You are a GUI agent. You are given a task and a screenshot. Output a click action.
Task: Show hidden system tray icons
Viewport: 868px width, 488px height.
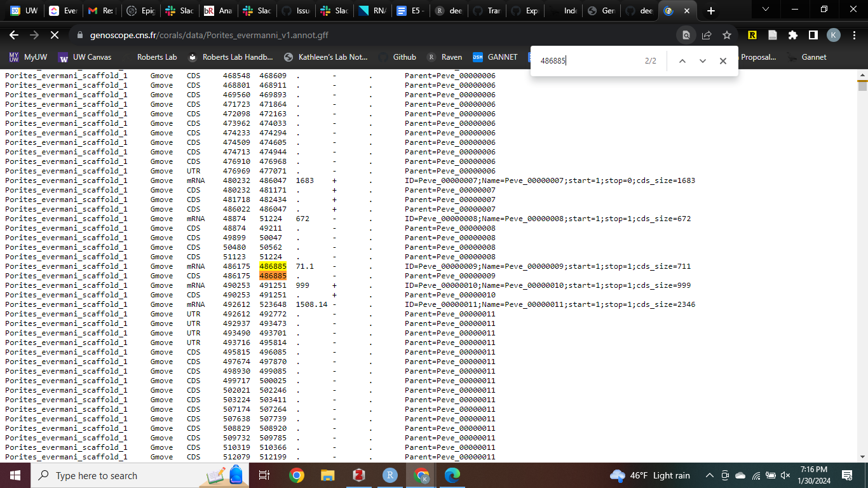pyautogui.click(x=710, y=475)
